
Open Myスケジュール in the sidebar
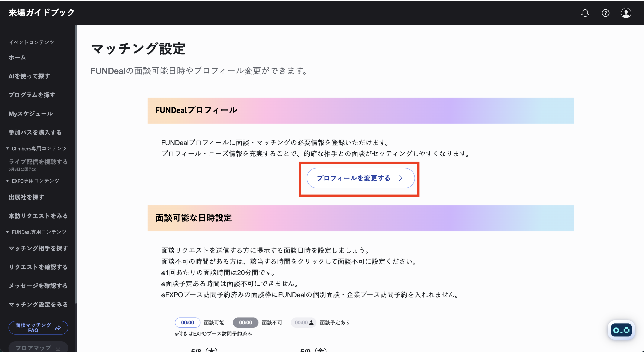[30, 114]
